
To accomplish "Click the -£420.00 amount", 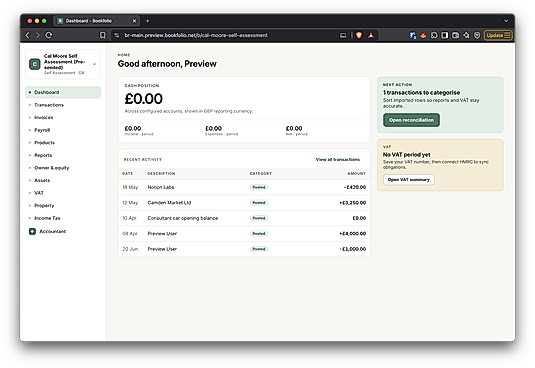I will click(x=355, y=187).
